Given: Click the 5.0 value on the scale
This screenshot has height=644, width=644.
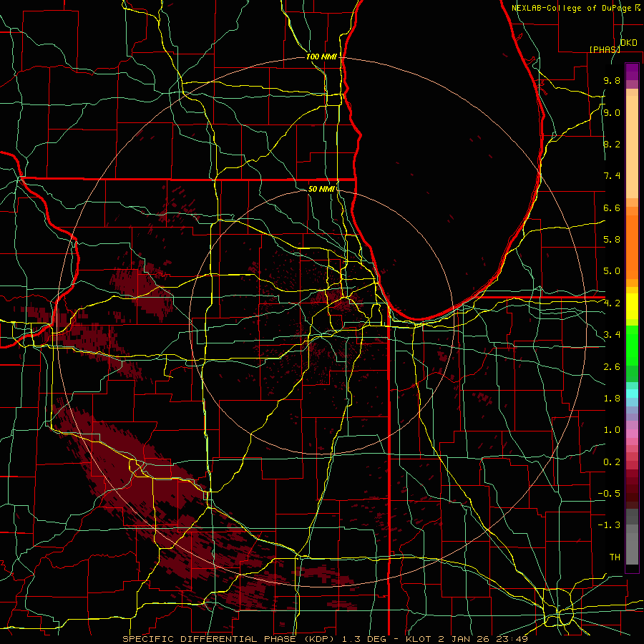Looking at the screenshot, I should click(612, 271).
